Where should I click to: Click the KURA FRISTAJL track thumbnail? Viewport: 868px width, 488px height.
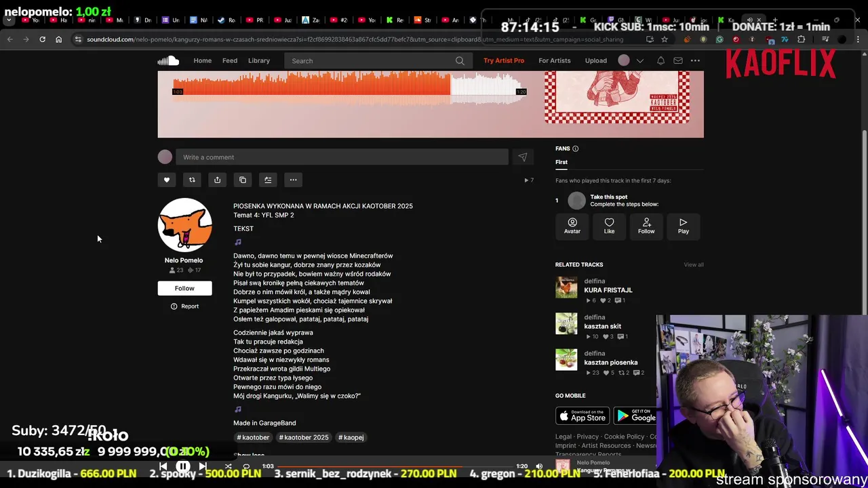point(566,287)
